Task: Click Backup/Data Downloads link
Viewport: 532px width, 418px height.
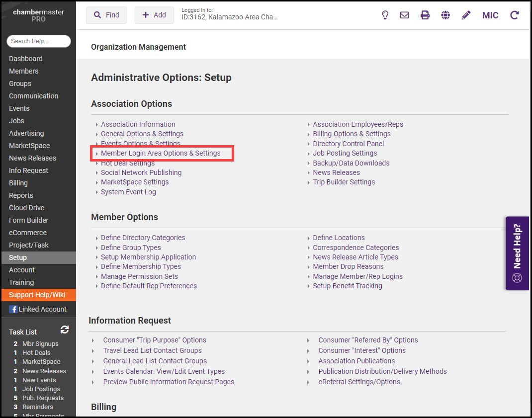Action: click(x=351, y=163)
